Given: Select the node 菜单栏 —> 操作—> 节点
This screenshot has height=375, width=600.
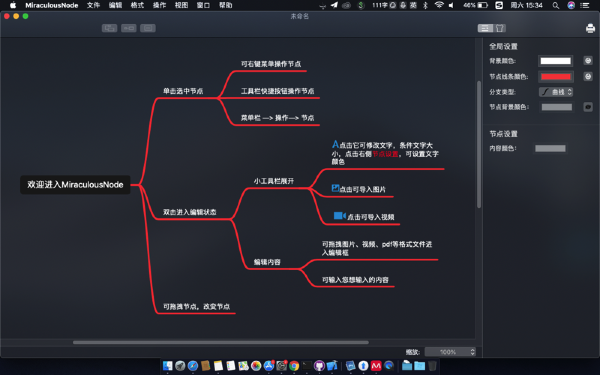Looking at the screenshot, I should 277,118.
